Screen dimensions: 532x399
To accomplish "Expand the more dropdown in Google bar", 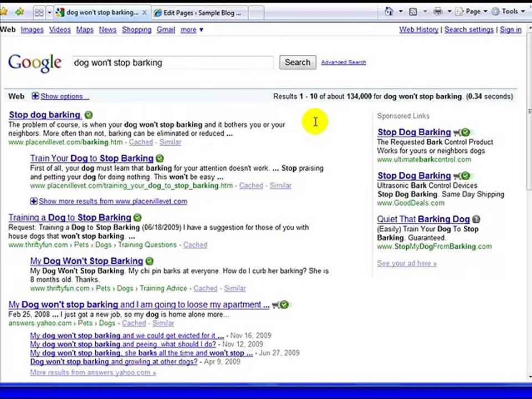I will tap(192, 30).
